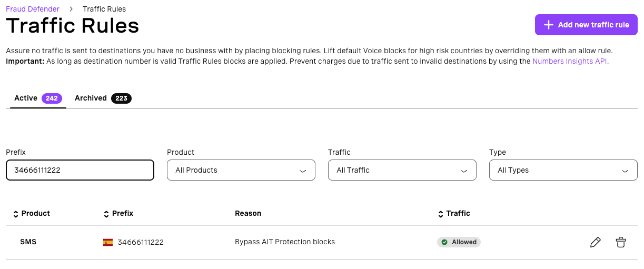Click the Spain flag icon next to prefix

tap(108, 242)
